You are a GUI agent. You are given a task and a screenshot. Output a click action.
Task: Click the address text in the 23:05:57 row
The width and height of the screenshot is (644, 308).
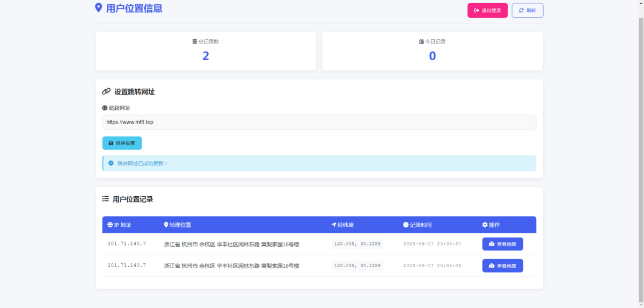[231, 244]
